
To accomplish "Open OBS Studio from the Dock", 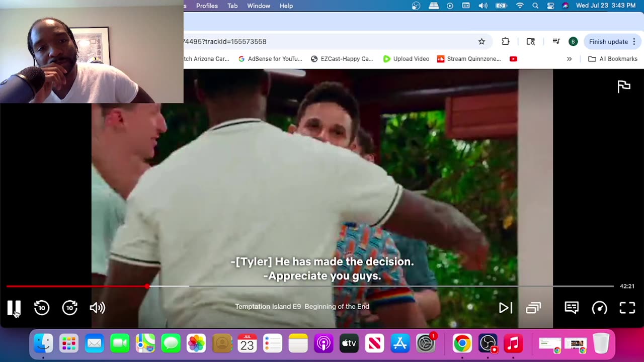I will tap(488, 344).
